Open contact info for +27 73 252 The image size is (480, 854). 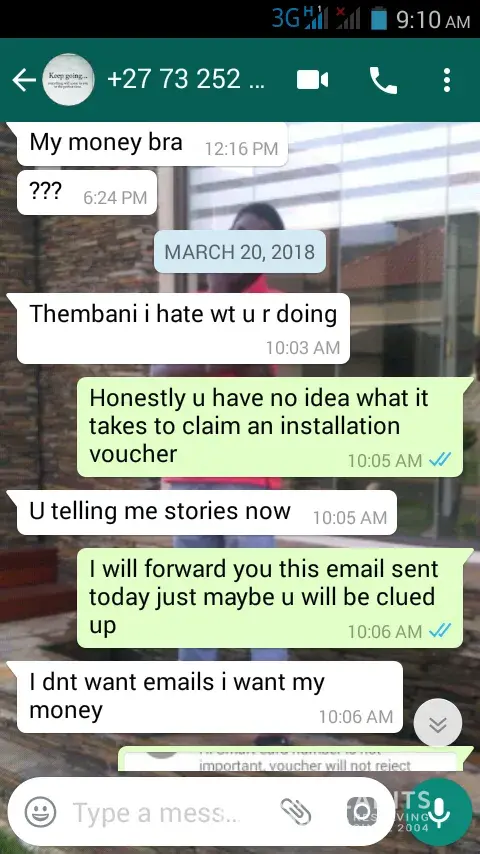[x=186, y=80]
